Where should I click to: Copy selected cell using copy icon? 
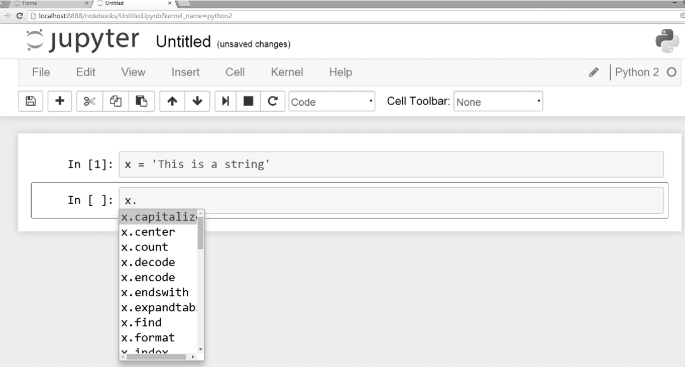point(115,101)
